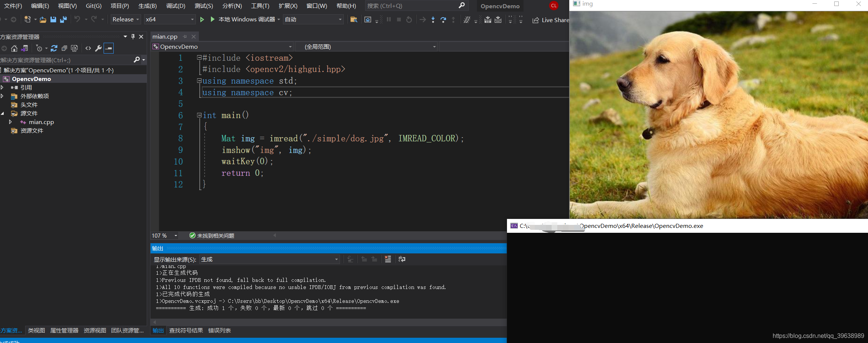The width and height of the screenshot is (868, 343).
Task: Select the OpencvDemo project node
Action: coord(31,79)
